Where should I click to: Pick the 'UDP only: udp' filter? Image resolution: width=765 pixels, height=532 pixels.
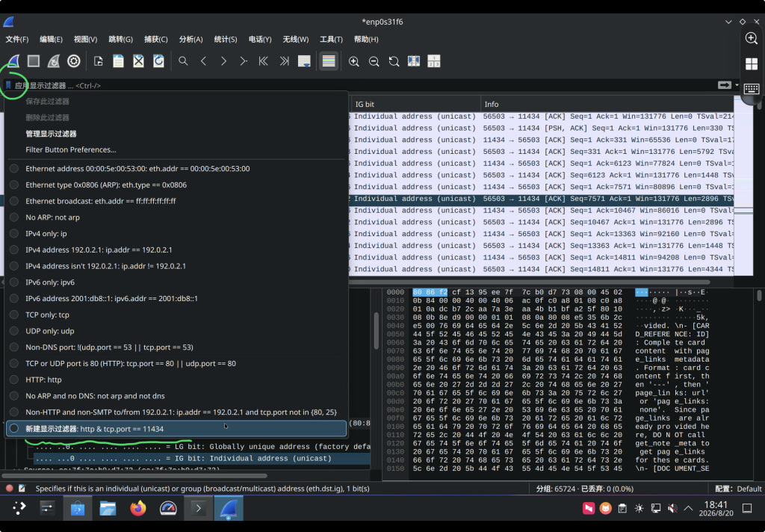[x=176, y=331]
